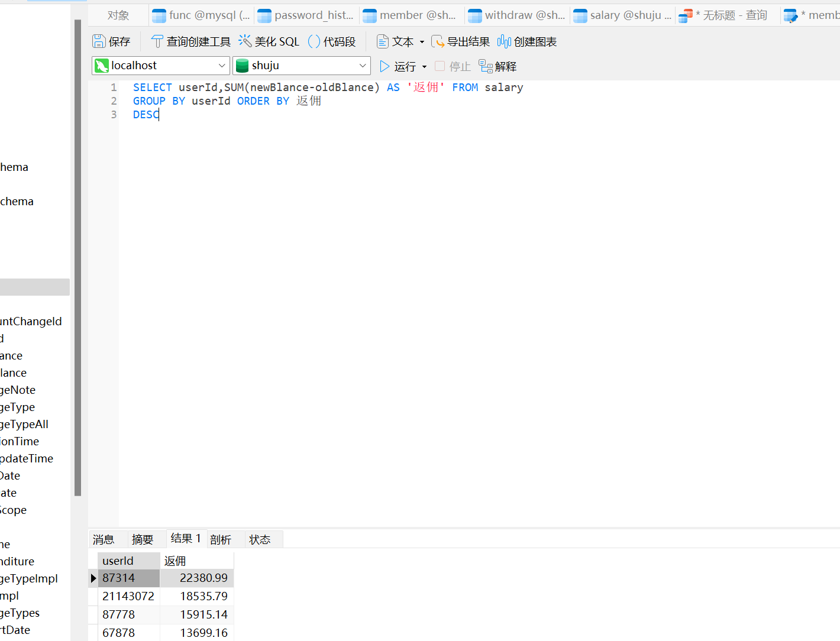Screen dimensions: 840x641
Task: Open the salary @shuju tab
Action: coord(623,15)
